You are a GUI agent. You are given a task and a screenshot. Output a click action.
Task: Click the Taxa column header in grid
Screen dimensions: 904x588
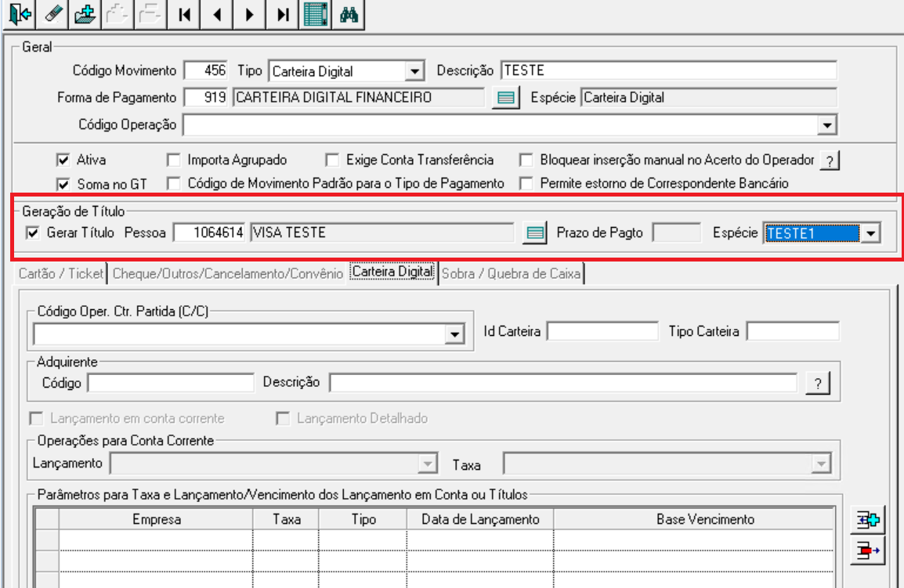tap(286, 519)
